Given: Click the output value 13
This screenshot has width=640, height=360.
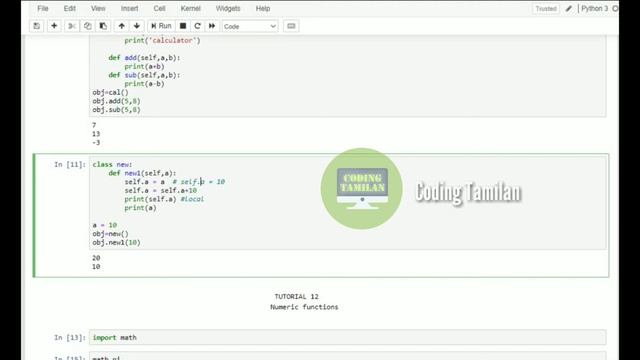Looking at the screenshot, I should click(x=96, y=134).
